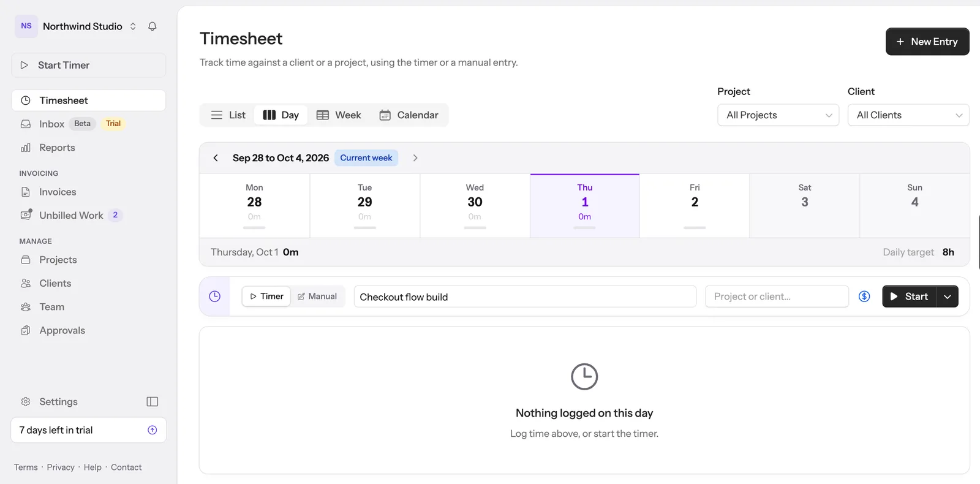This screenshot has height=484, width=980.
Task: Expand the Start button options arrow
Action: click(x=948, y=297)
